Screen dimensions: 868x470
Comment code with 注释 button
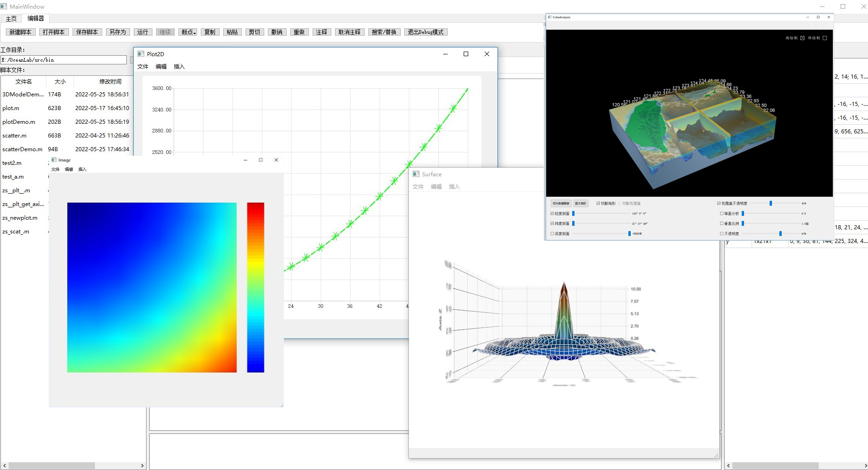coord(322,32)
